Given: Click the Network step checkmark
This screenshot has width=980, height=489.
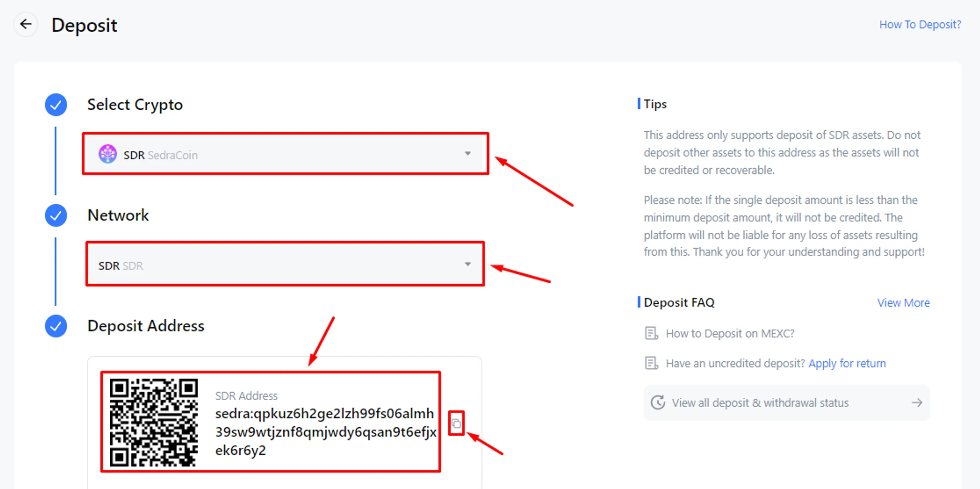Looking at the screenshot, I should click(56, 216).
